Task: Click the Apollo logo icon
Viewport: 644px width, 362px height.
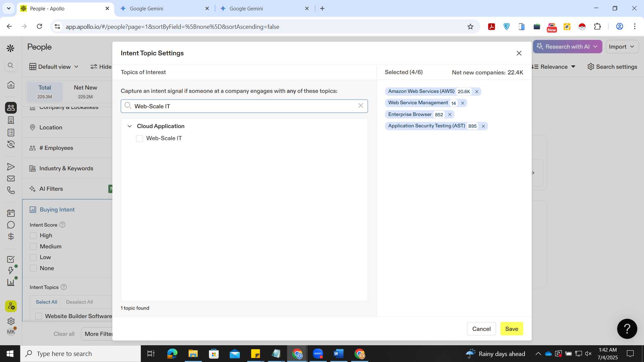Action: pos(11,48)
